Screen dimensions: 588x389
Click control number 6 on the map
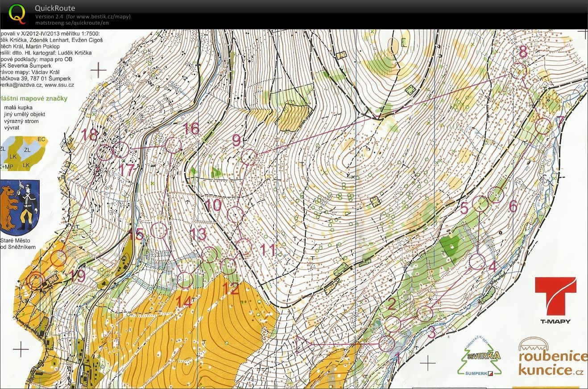click(x=513, y=206)
